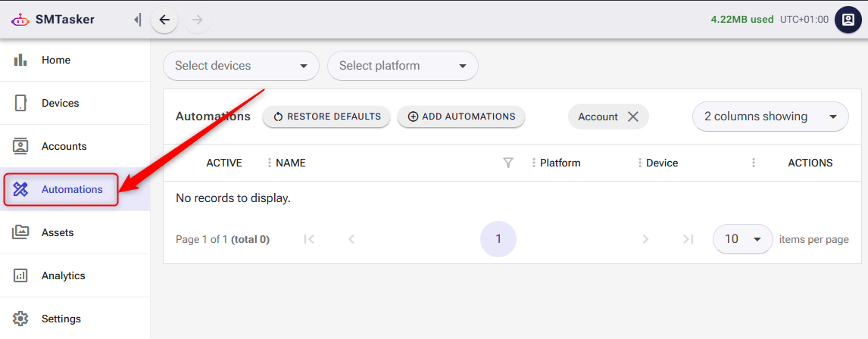Open the Device column options dots
868x339 pixels.
639,163
